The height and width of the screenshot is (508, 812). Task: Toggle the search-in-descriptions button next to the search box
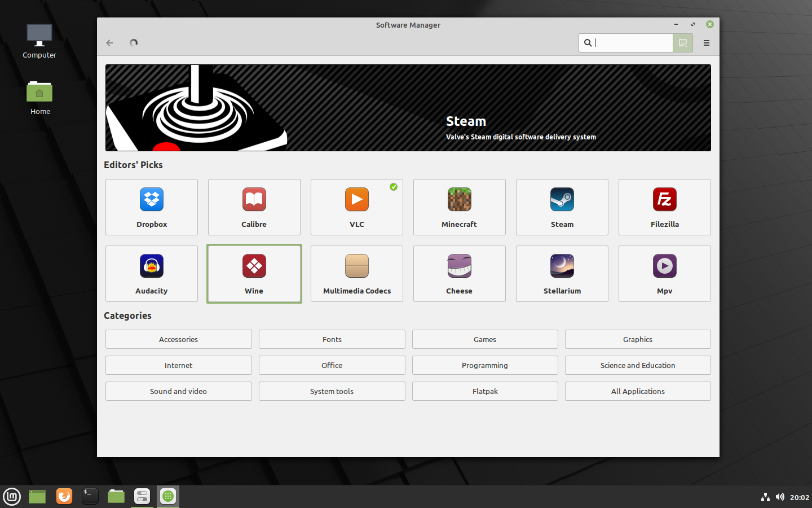tap(683, 43)
